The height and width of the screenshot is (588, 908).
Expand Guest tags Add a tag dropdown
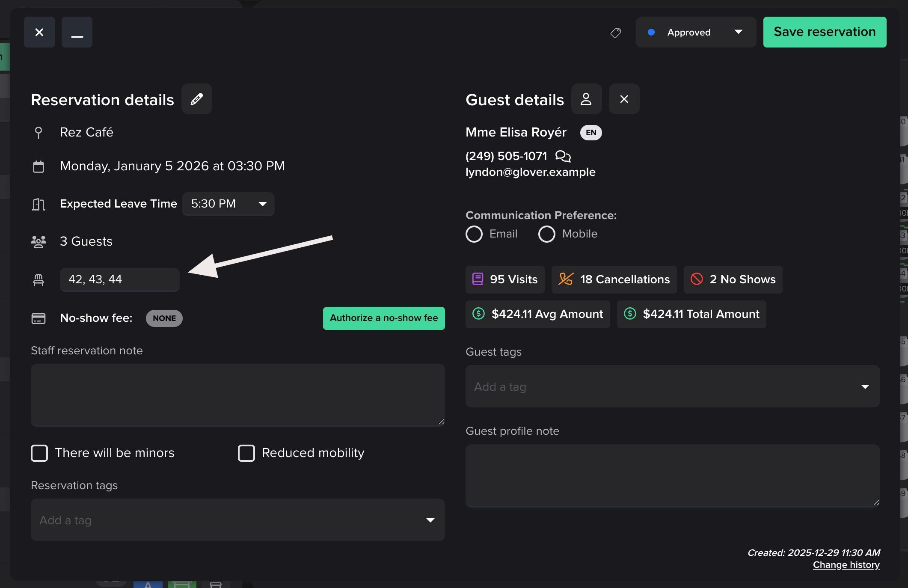672,386
